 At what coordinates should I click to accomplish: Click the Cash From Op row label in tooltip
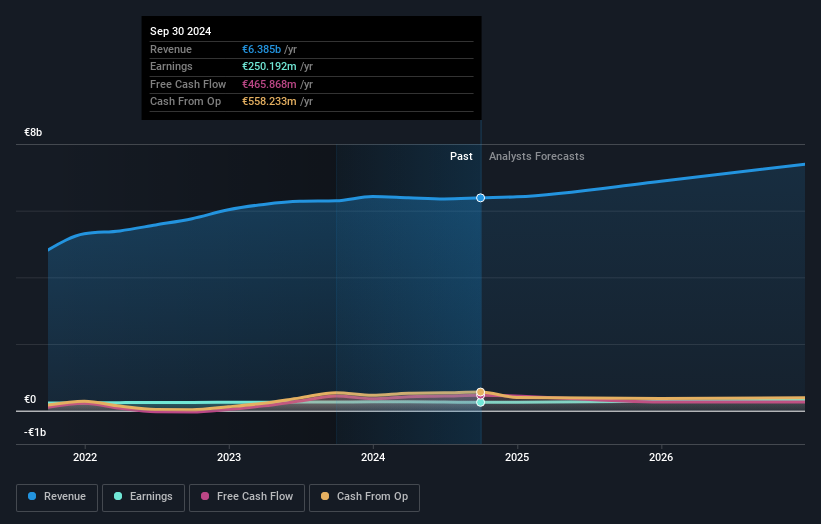pos(185,102)
